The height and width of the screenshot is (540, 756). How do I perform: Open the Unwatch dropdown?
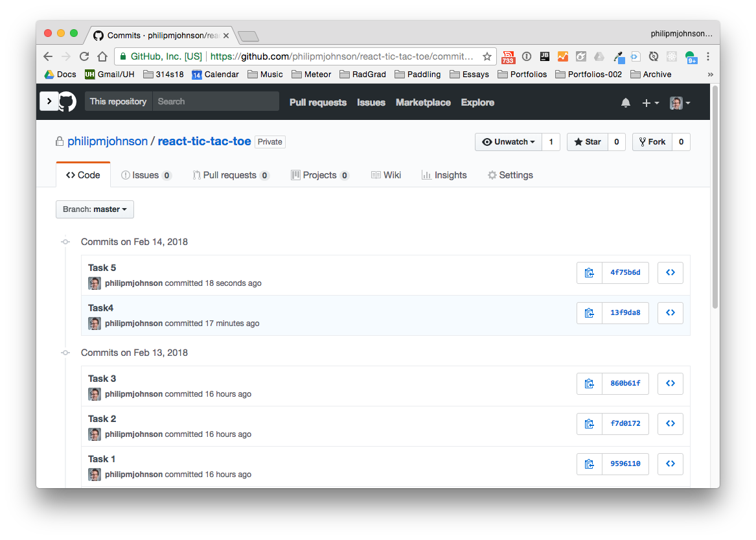[x=509, y=142]
